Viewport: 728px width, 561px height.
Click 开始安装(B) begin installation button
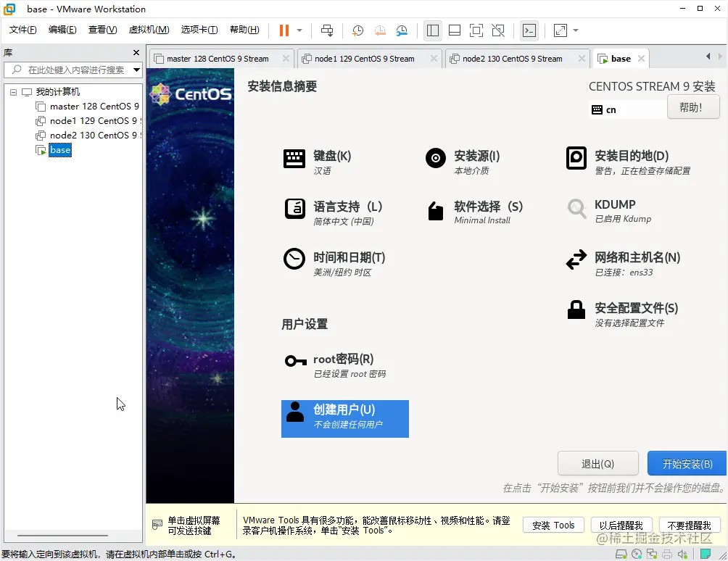click(687, 464)
